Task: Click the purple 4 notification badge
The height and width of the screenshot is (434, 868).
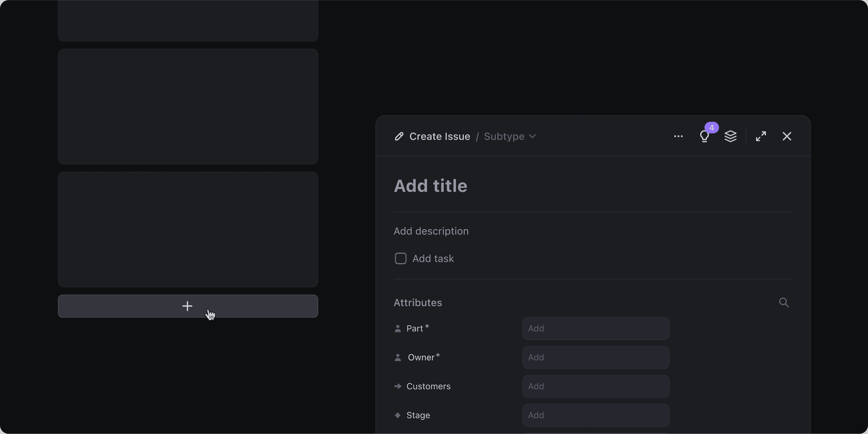Action: 711,128
